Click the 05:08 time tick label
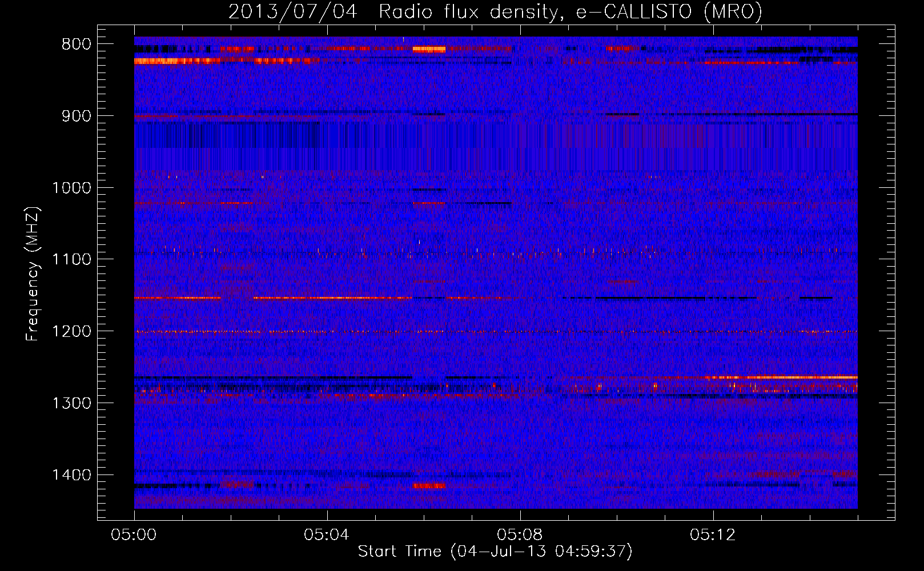Viewport: 924px width, 571px height. [520, 534]
